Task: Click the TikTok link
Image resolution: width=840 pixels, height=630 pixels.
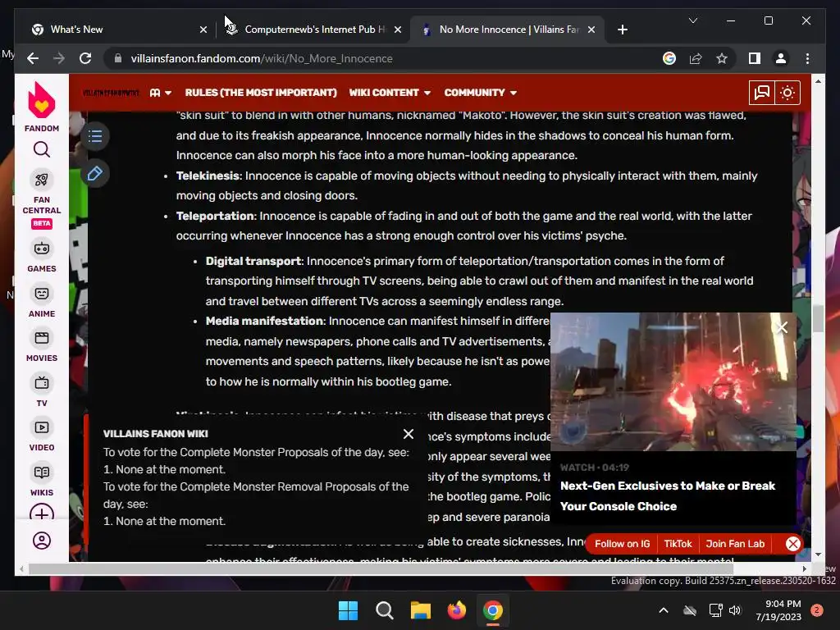Action: click(x=678, y=544)
